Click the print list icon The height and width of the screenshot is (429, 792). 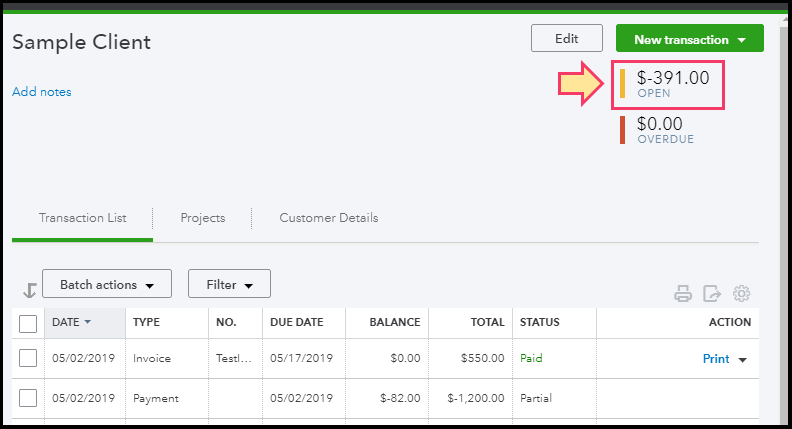[x=683, y=294]
